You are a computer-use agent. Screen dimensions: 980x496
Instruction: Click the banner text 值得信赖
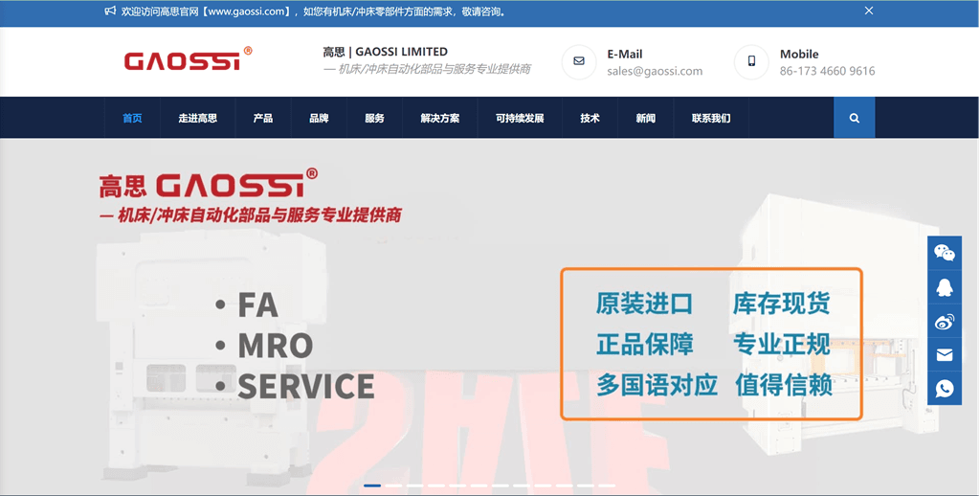point(784,385)
